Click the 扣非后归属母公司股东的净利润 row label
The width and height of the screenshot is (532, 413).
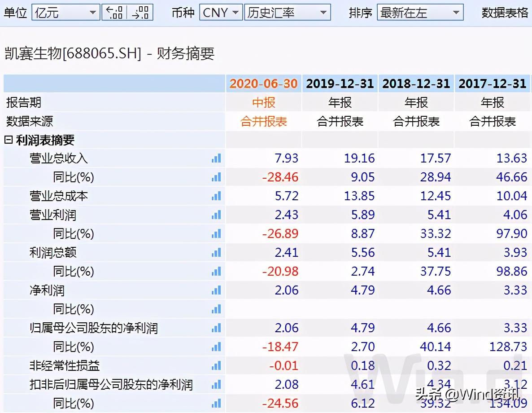coord(111,384)
